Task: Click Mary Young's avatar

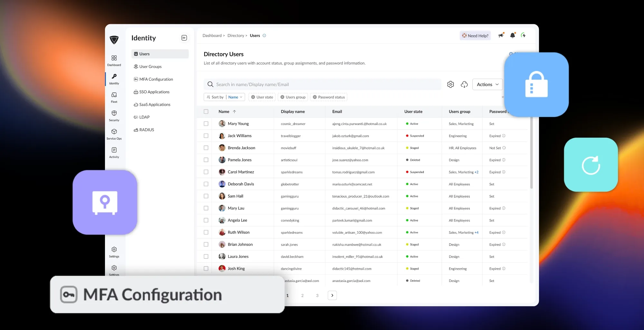Action: (222, 124)
